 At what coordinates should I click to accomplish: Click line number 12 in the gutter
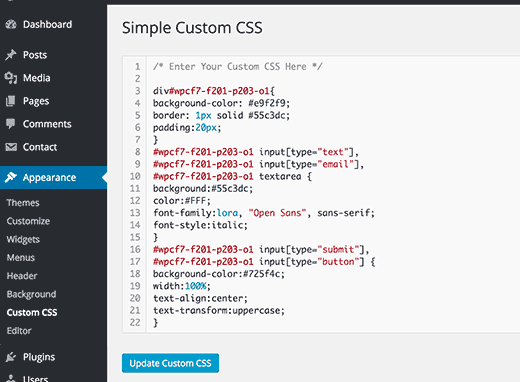pos(135,201)
